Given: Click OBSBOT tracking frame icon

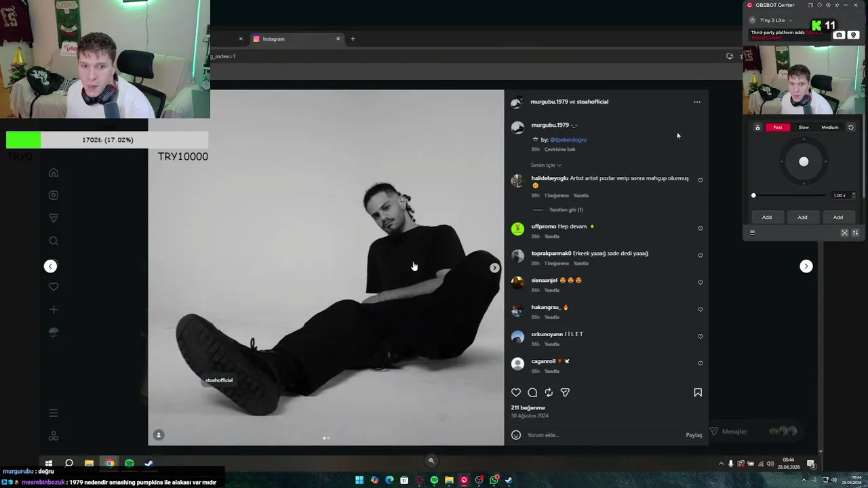Looking at the screenshot, I should point(844,232).
